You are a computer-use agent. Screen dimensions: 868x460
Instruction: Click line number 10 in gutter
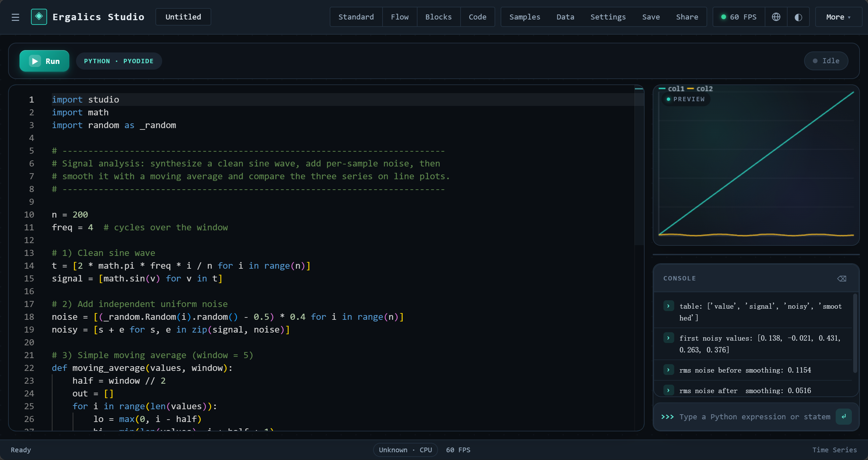pos(29,215)
